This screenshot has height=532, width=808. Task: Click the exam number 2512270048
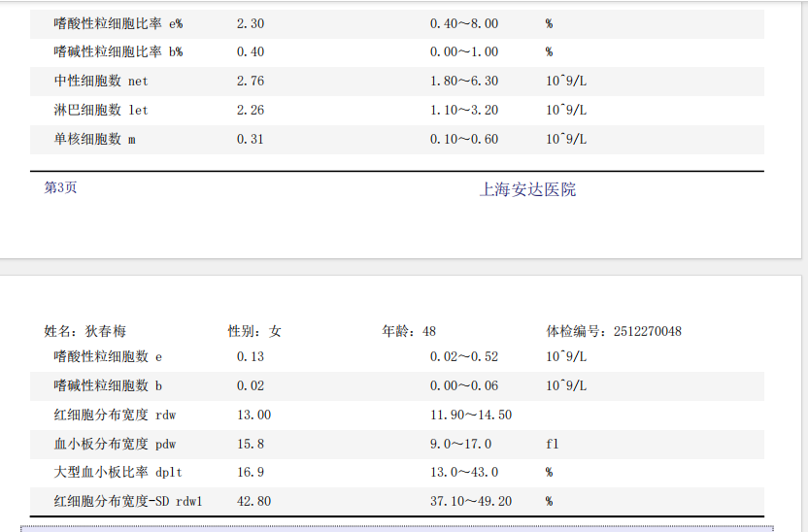tap(647, 332)
